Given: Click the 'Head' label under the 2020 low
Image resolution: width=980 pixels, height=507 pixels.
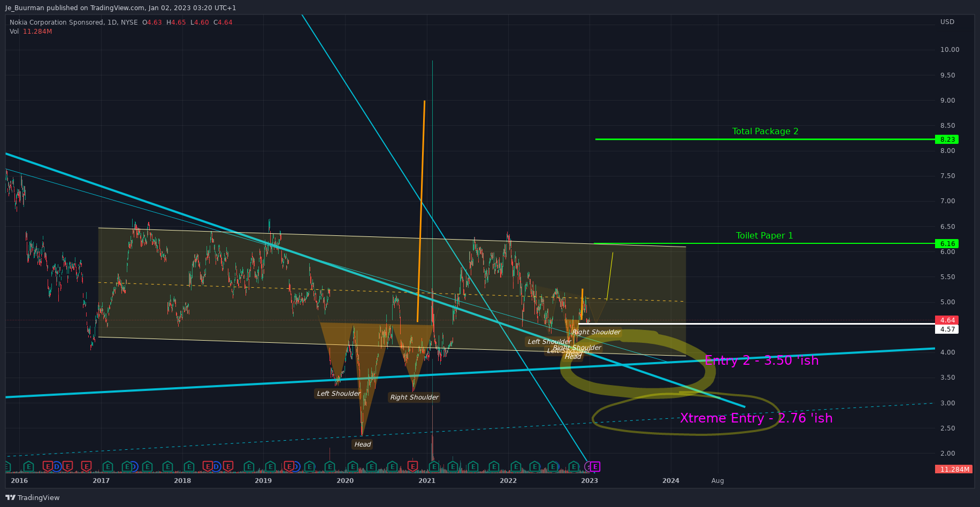Looking at the screenshot, I should tap(362, 444).
